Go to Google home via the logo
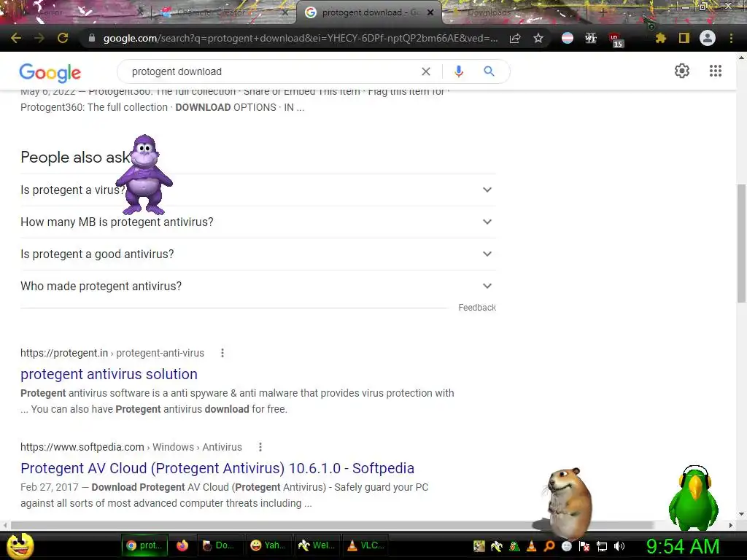Viewport: 747px width, 560px height. tap(50, 72)
